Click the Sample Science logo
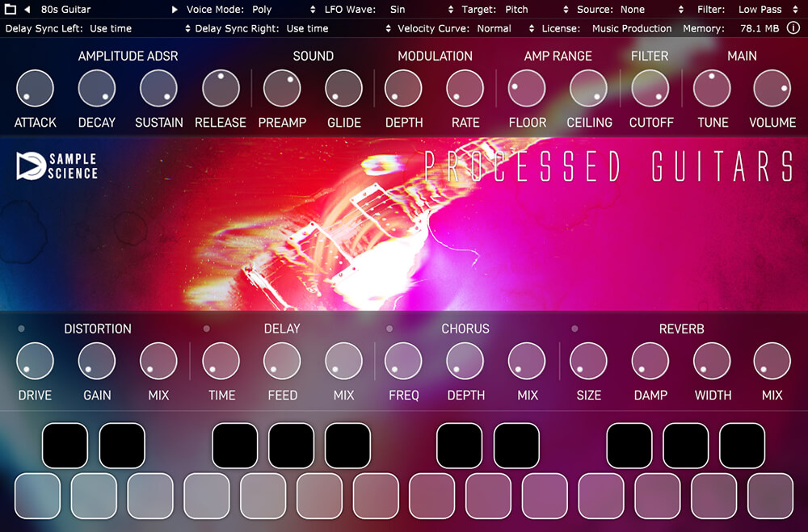The width and height of the screenshot is (808, 532). pos(57,166)
